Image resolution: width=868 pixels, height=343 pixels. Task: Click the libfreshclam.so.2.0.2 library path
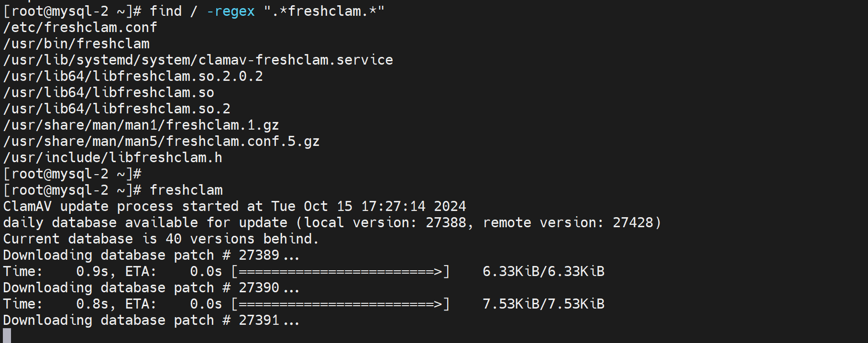point(133,76)
